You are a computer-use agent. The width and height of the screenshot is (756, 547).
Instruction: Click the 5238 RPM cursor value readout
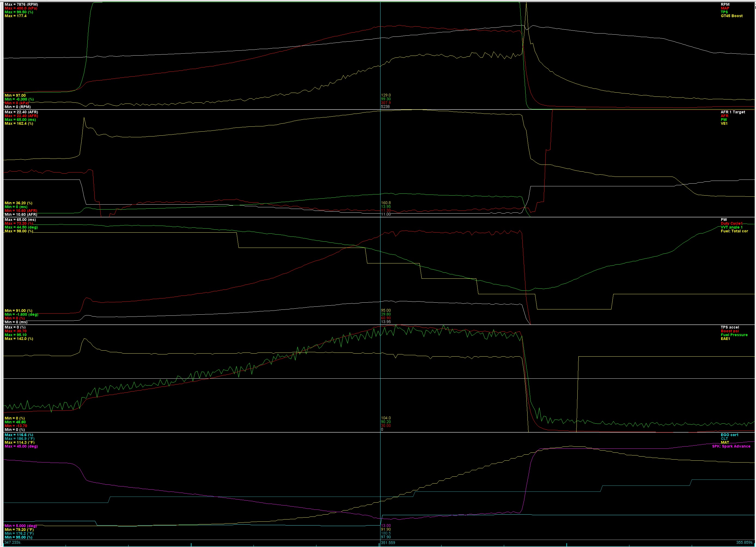pyautogui.click(x=385, y=107)
